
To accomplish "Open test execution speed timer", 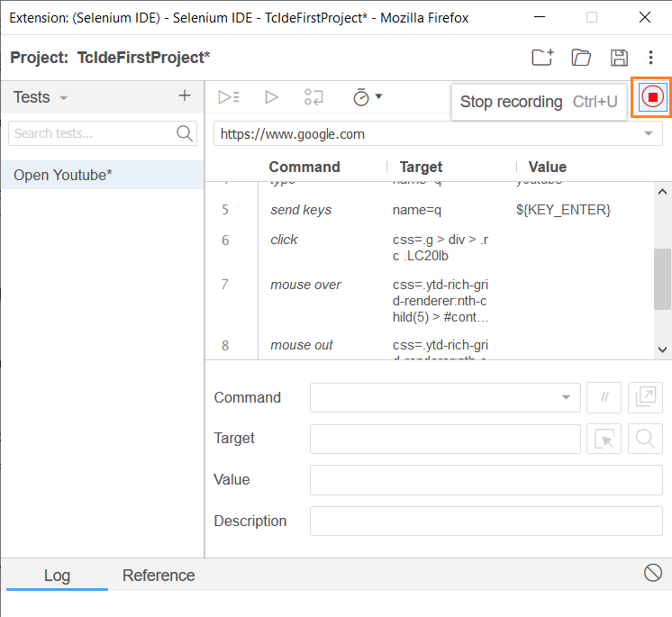I will point(361,97).
